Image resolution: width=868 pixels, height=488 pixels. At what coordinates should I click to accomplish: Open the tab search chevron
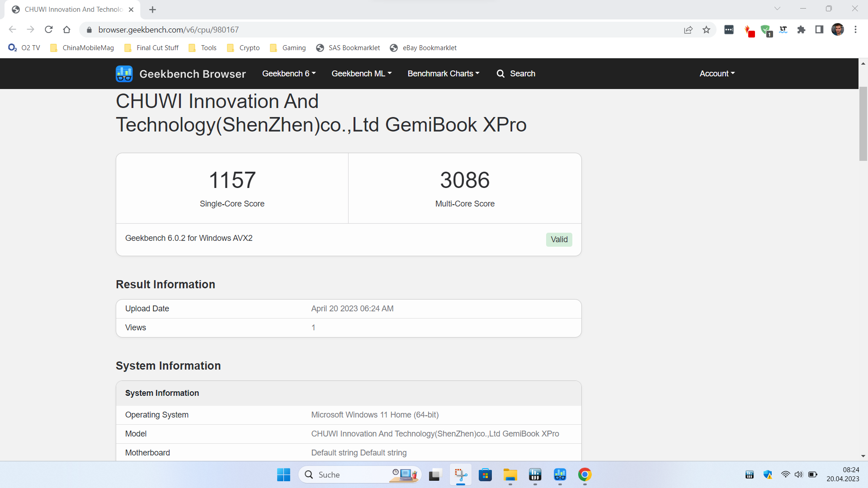coord(777,9)
